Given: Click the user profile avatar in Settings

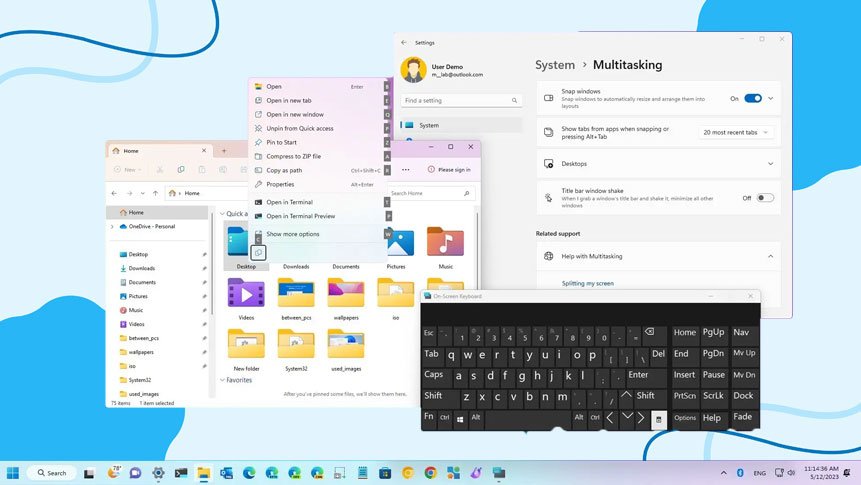Looking at the screenshot, I should pos(413,69).
